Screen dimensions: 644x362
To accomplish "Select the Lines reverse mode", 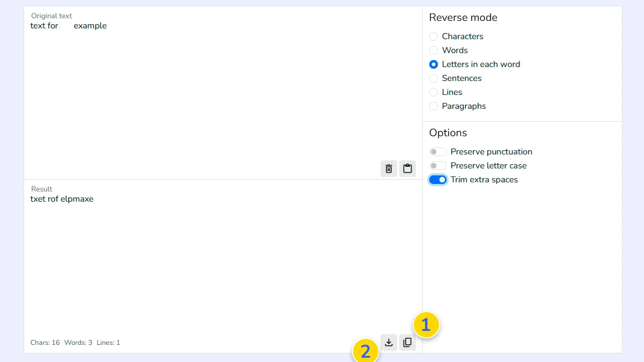I will (x=433, y=92).
